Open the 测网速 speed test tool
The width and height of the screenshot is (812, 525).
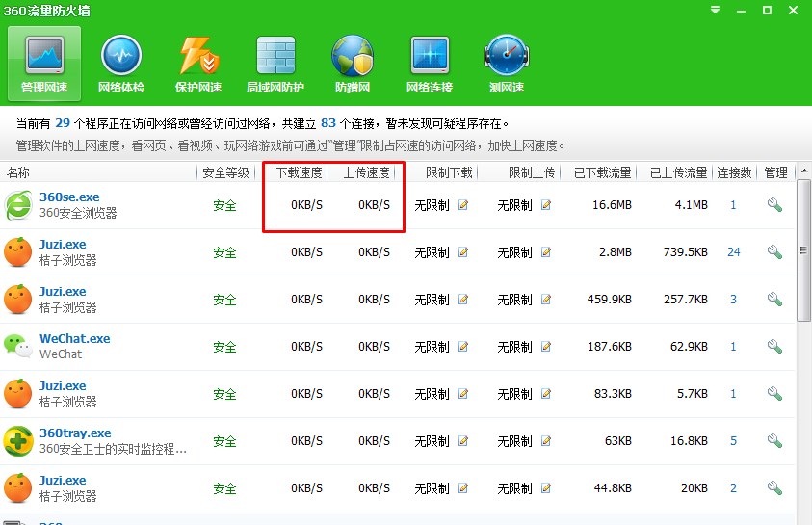pyautogui.click(x=507, y=64)
